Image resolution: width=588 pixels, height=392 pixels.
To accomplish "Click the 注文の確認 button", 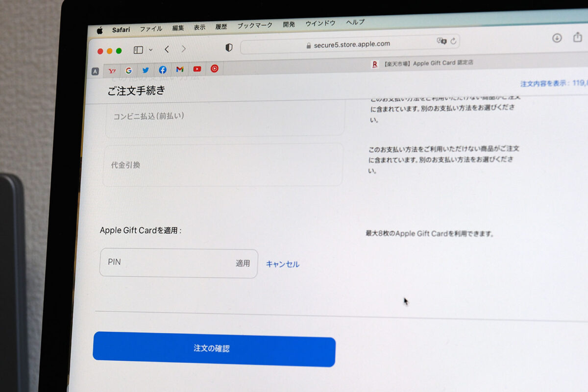I will tap(214, 349).
